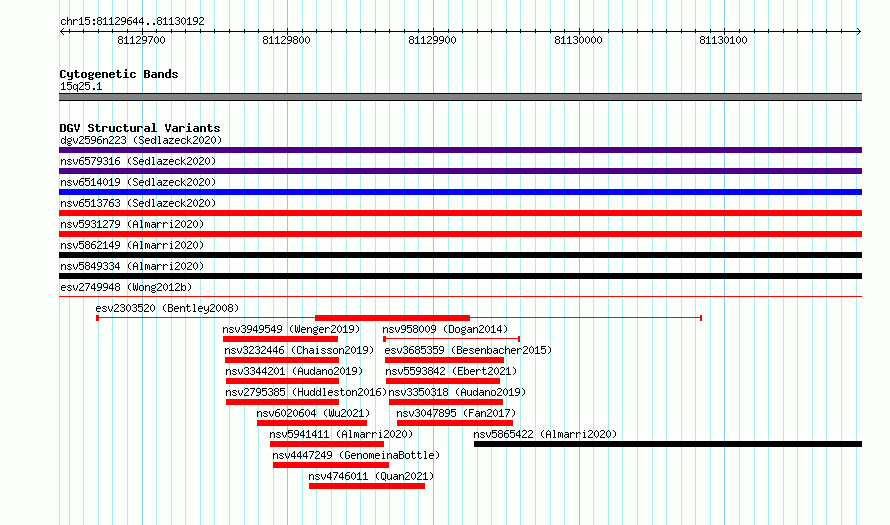Click the red bar under nsv4746011
Image resolution: width=890 pixels, height=525 pixels.
pos(367,486)
